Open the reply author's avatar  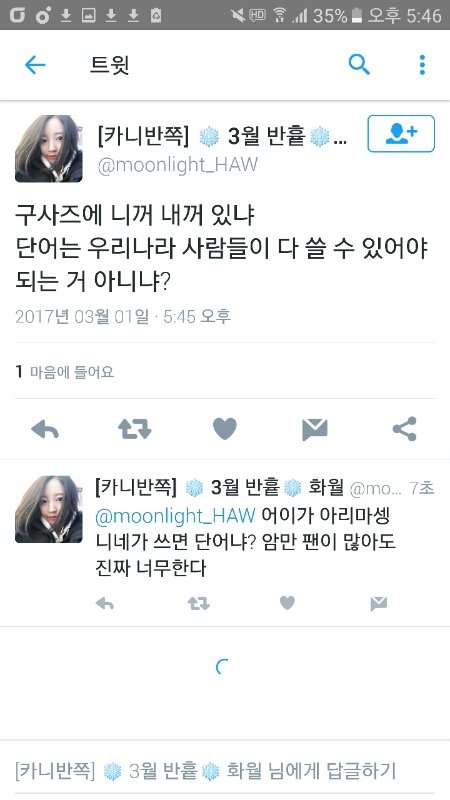[48, 509]
